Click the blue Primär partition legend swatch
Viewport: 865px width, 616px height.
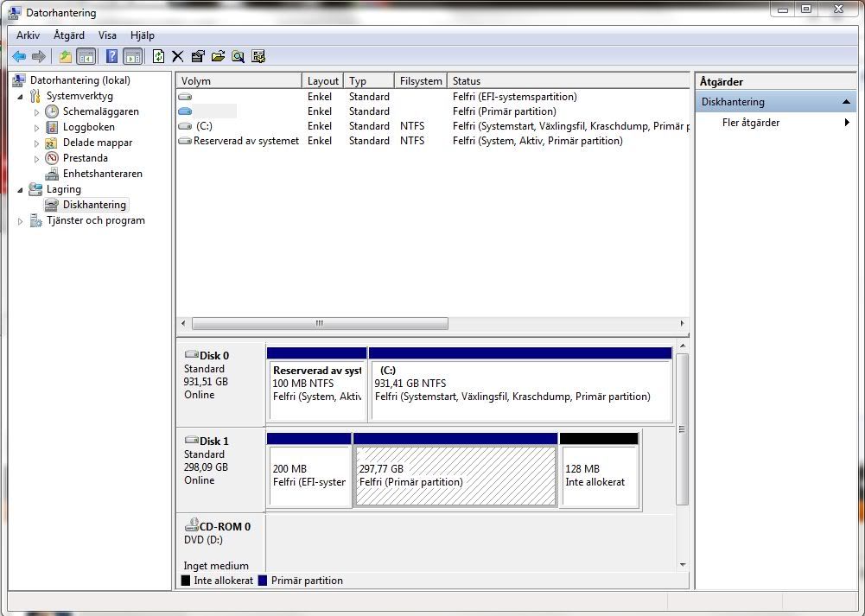(263, 581)
